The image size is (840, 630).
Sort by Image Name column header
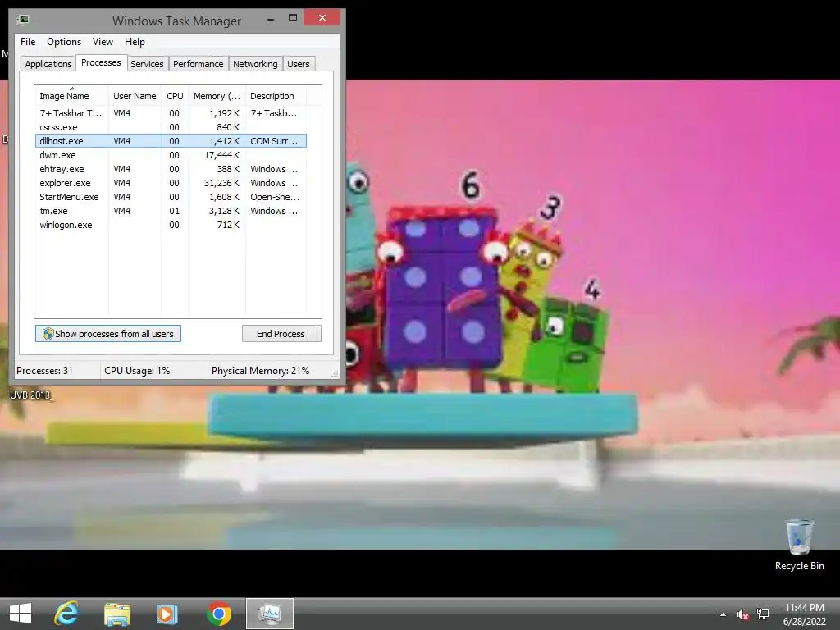(71, 96)
